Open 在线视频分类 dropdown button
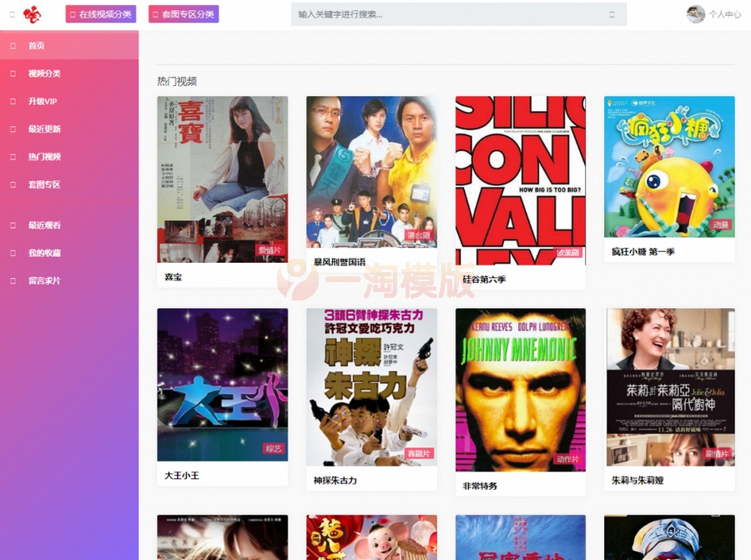751x560 pixels. tap(101, 14)
